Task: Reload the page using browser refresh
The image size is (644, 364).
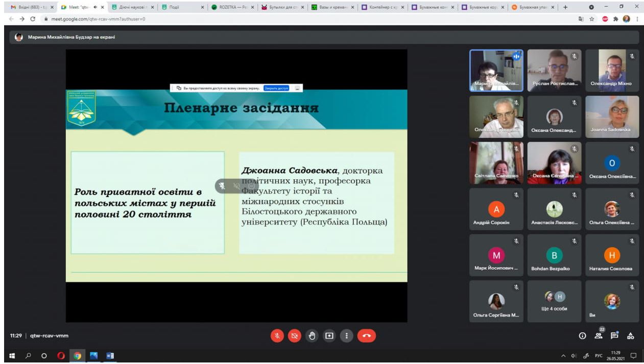Action: coord(33,19)
